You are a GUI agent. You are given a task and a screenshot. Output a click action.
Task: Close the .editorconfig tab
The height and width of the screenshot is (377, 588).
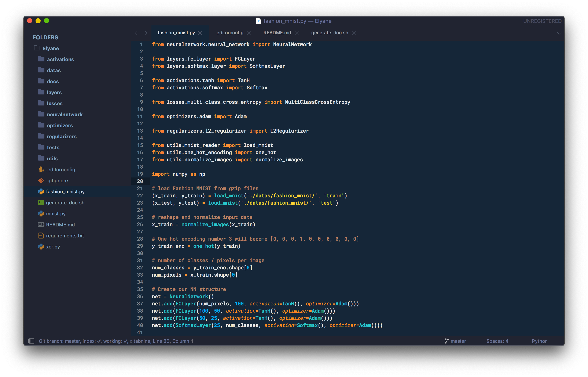click(249, 33)
